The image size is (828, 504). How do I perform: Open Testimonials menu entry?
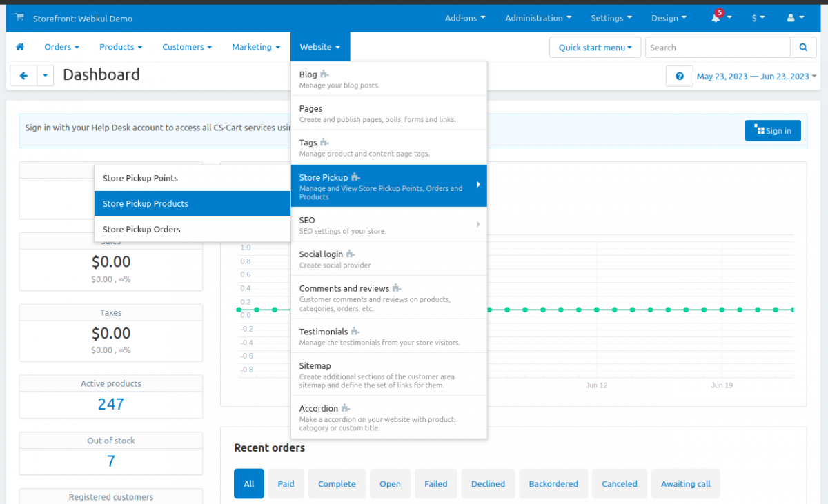point(389,336)
